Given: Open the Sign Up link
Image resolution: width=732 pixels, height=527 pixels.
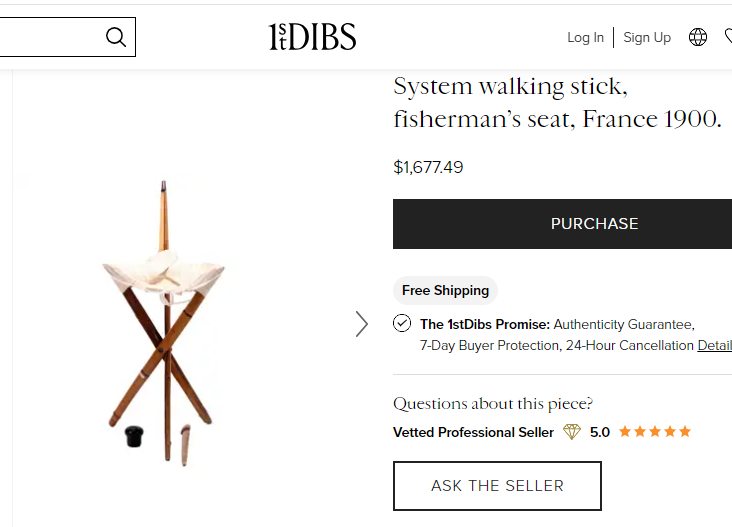Looking at the screenshot, I should click(x=647, y=37).
